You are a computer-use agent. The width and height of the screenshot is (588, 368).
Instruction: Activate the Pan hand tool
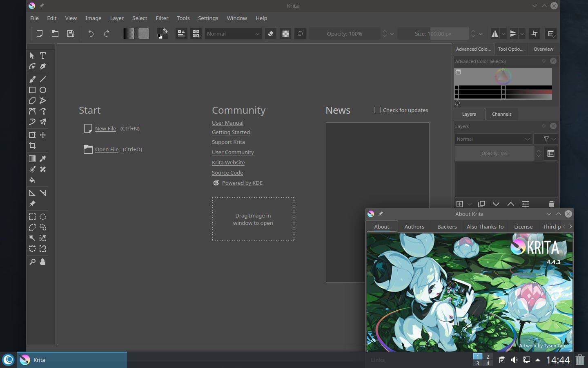[x=43, y=262]
